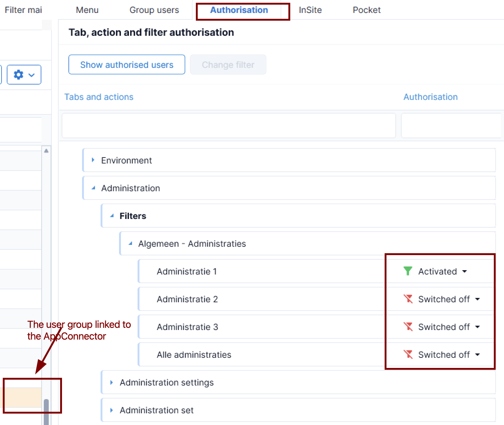The image size is (504, 425).
Task: Sort by the Tabs and actions column header
Action: [x=99, y=97]
